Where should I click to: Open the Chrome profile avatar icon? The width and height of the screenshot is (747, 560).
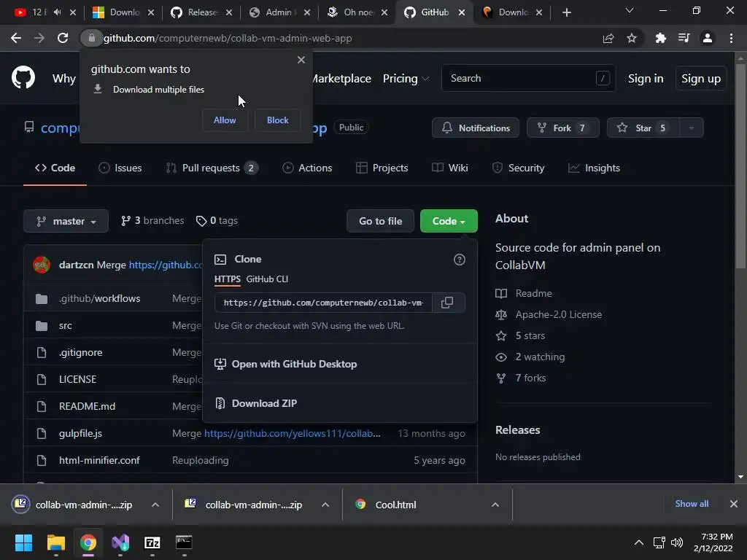(x=708, y=38)
